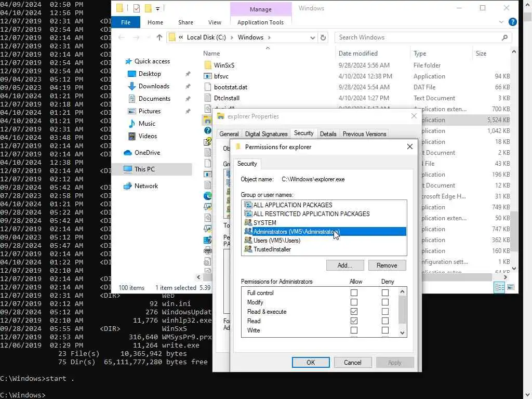Select Users (VM5\Users) entry
Viewport: 532px width, 399px height.
click(x=324, y=241)
